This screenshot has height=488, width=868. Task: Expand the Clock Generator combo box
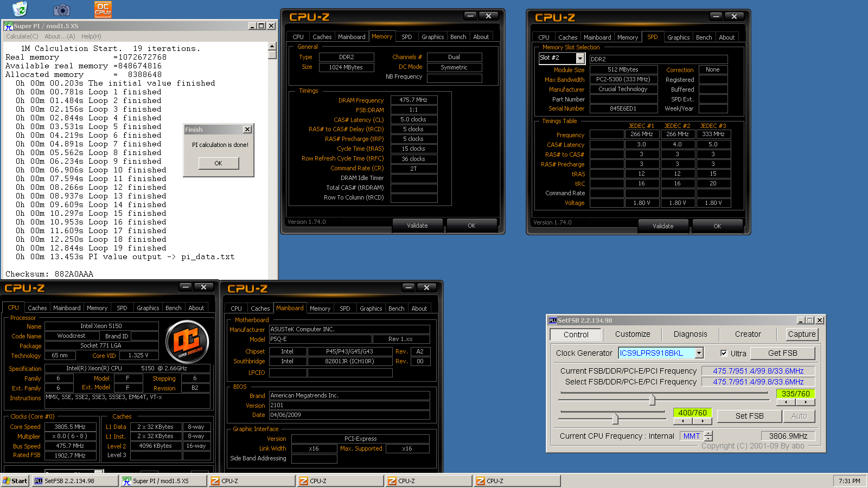coord(699,353)
